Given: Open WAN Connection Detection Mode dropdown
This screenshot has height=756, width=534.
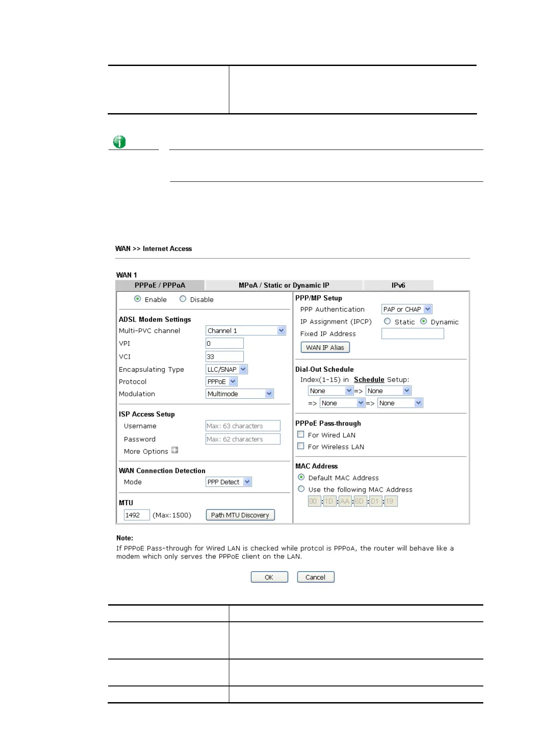Looking at the screenshot, I should [229, 482].
